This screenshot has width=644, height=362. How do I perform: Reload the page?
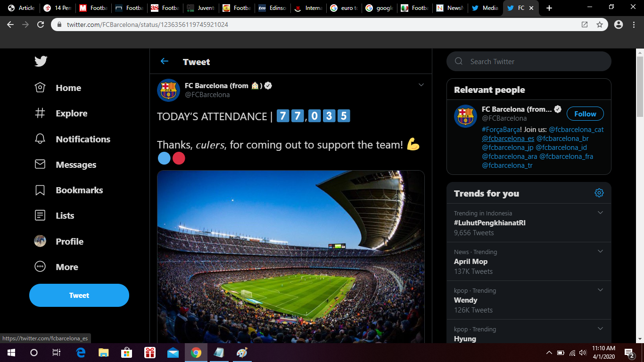pos(41,25)
